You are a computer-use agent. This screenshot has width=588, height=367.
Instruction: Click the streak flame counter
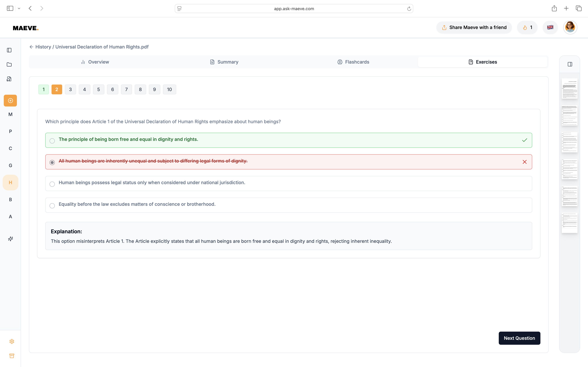[527, 27]
